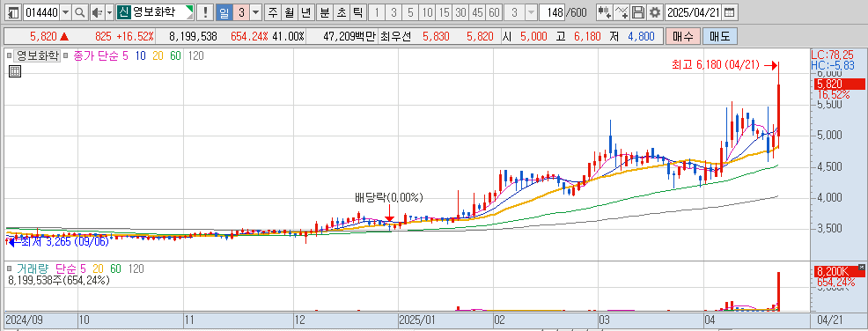The height and width of the screenshot is (331, 868).
Task: Click the grid table icon under 영보화학
Action: [x=15, y=70]
